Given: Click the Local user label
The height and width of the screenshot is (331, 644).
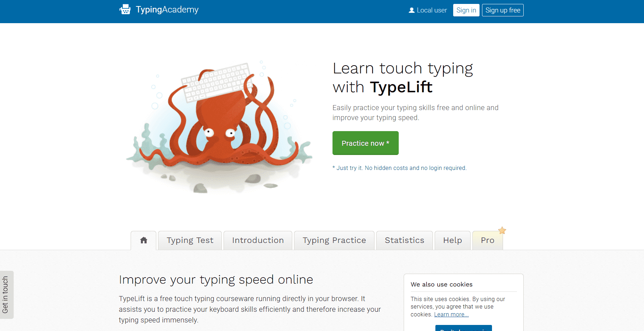Looking at the screenshot, I should point(431,10).
